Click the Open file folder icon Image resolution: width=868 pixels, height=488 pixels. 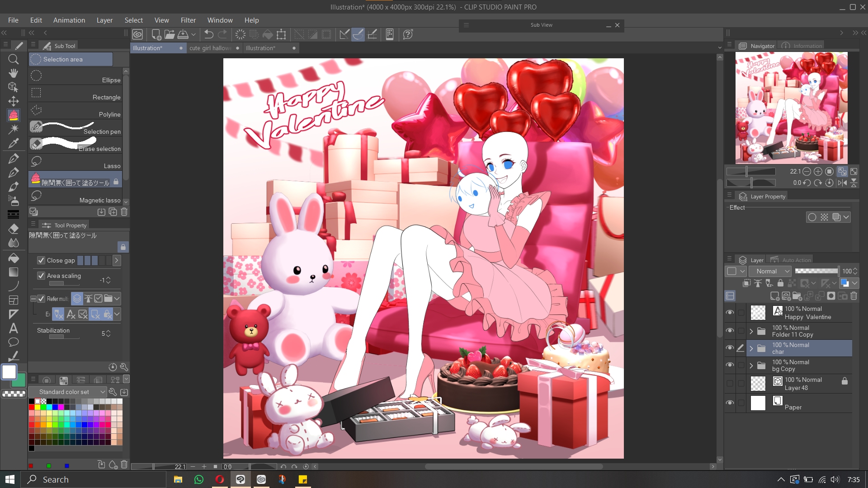click(170, 34)
